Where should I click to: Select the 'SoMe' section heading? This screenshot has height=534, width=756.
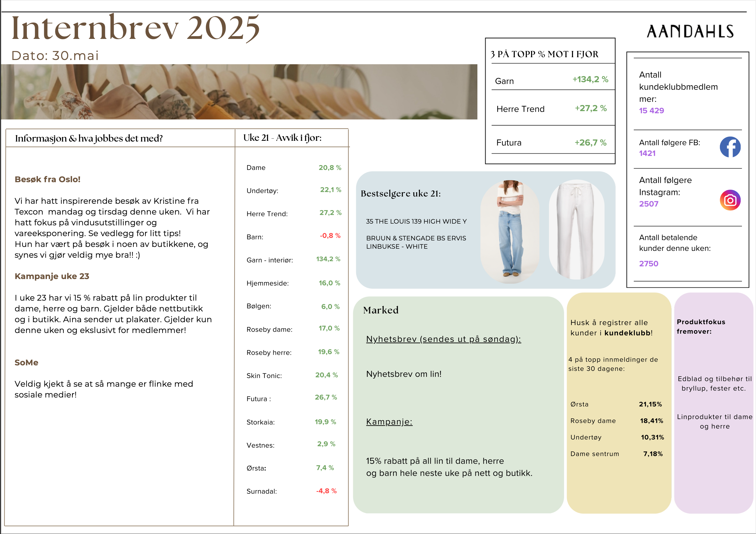pyautogui.click(x=26, y=362)
